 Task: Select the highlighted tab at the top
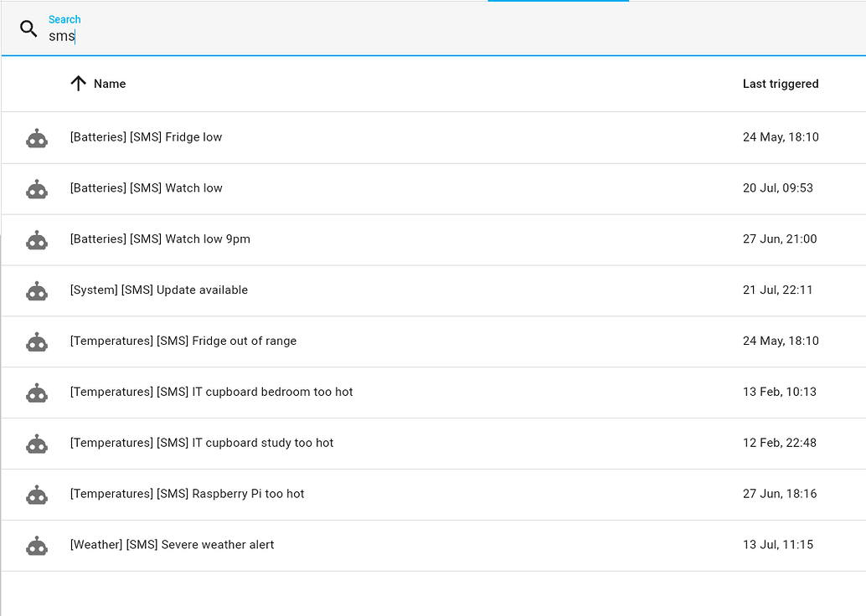558,3
